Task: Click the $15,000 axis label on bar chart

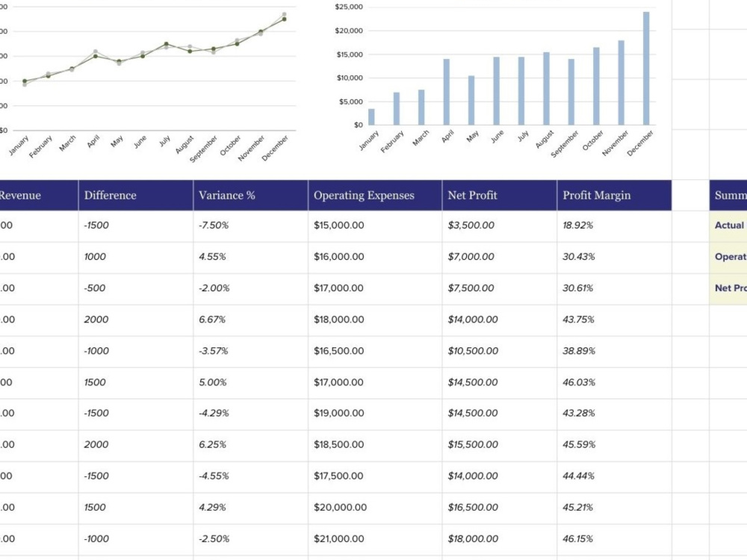Action: pos(350,55)
